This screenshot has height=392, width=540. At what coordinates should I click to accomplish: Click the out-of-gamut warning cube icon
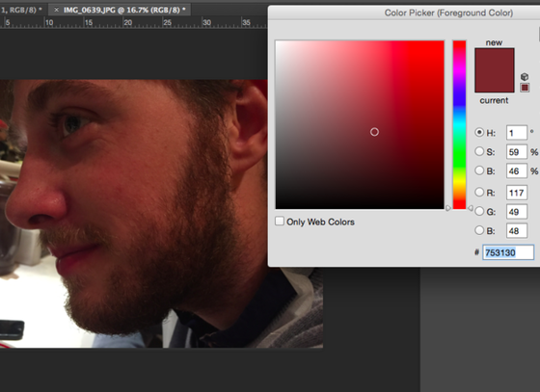click(525, 77)
